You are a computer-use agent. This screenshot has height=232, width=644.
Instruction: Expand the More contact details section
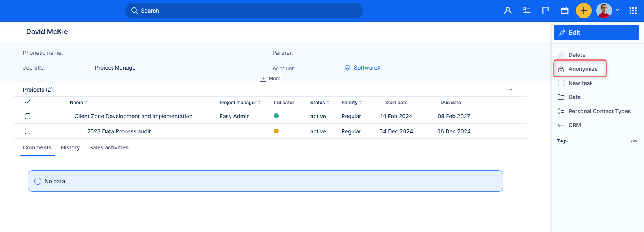tap(271, 79)
